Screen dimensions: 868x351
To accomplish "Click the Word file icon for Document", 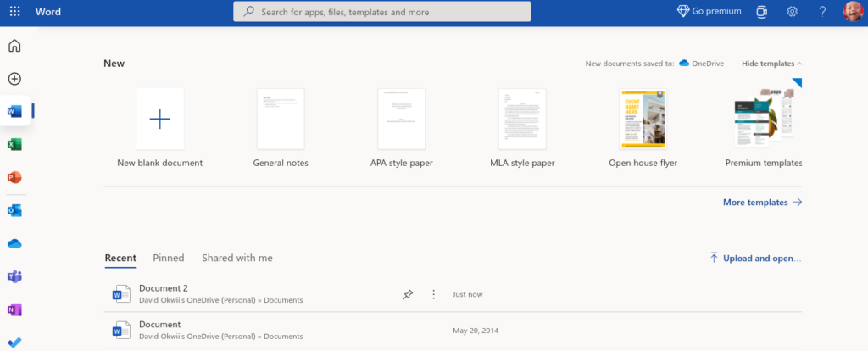I will (x=120, y=331).
